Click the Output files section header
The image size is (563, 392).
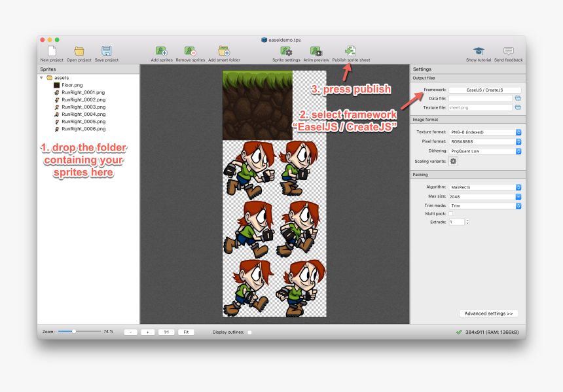(468, 78)
